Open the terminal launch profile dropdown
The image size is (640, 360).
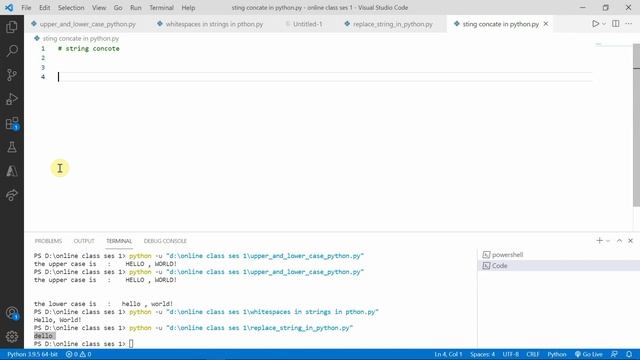tap(608, 241)
